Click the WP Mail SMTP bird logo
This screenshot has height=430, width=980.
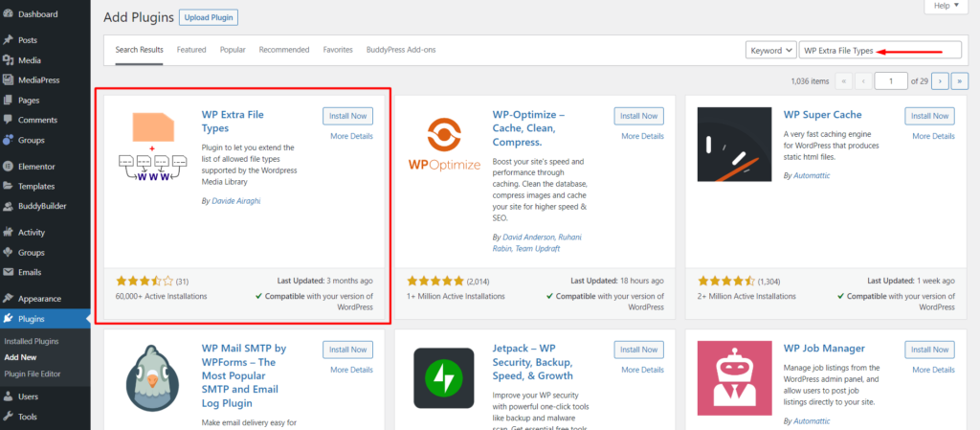[x=153, y=378]
